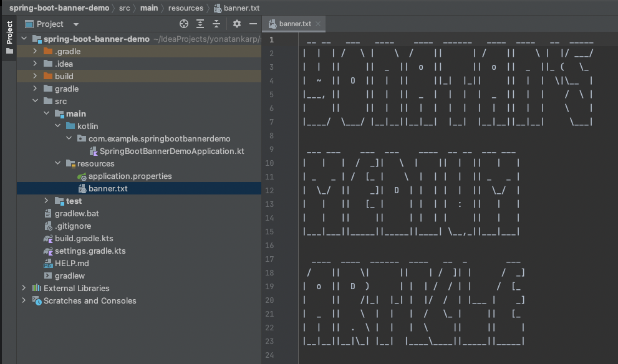
Task: Collapse the resources folder
Action: 58,163
